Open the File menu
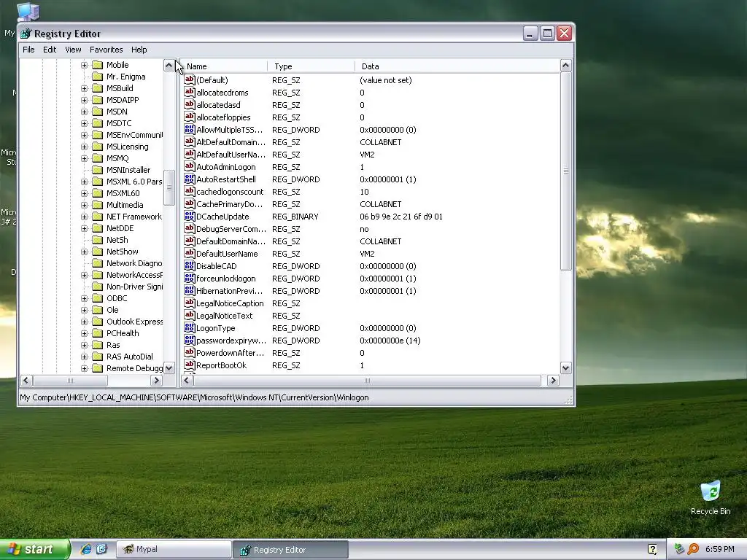The image size is (747, 560). pos(28,50)
